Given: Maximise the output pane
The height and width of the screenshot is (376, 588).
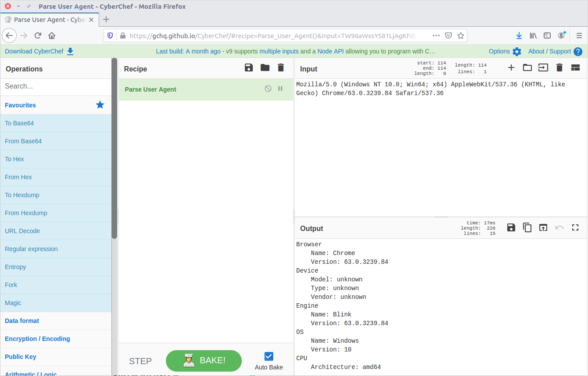Looking at the screenshot, I should click(575, 227).
